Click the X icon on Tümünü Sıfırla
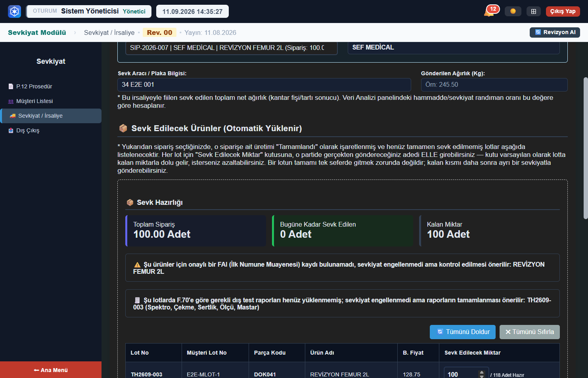This screenshot has height=378, width=588. coord(508,332)
